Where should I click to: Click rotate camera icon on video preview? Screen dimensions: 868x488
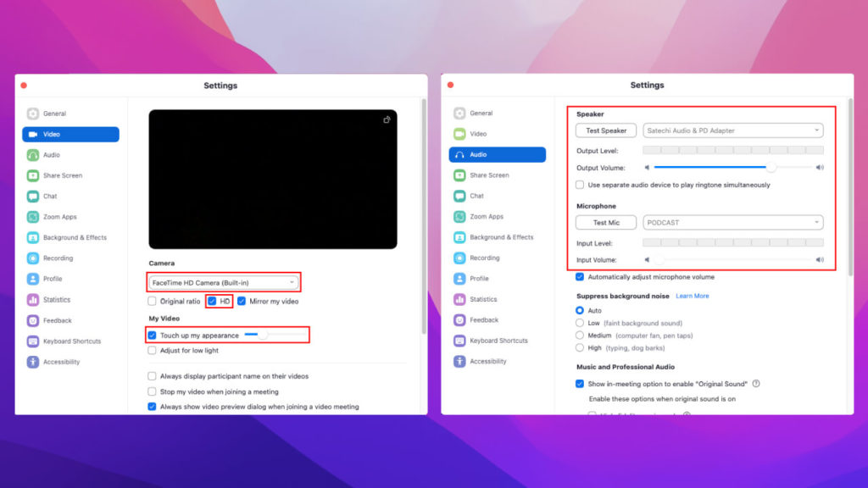click(387, 119)
